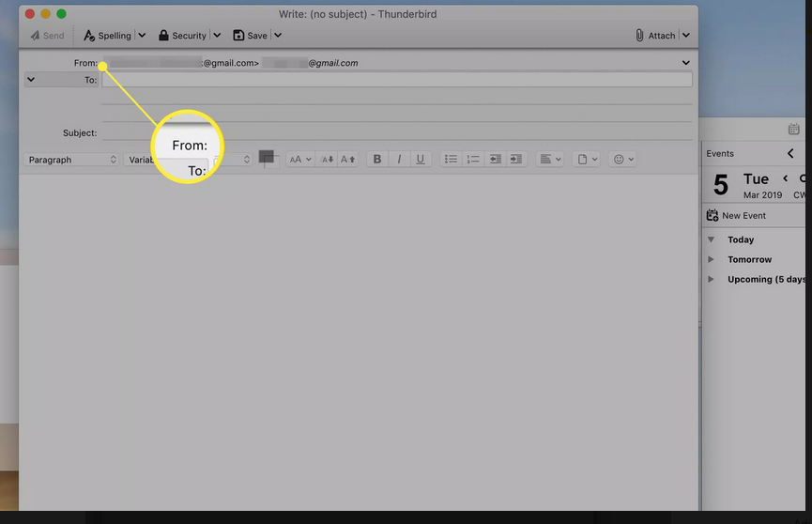This screenshot has height=524, width=812.
Task: Toggle italic formatting
Action: tap(399, 159)
